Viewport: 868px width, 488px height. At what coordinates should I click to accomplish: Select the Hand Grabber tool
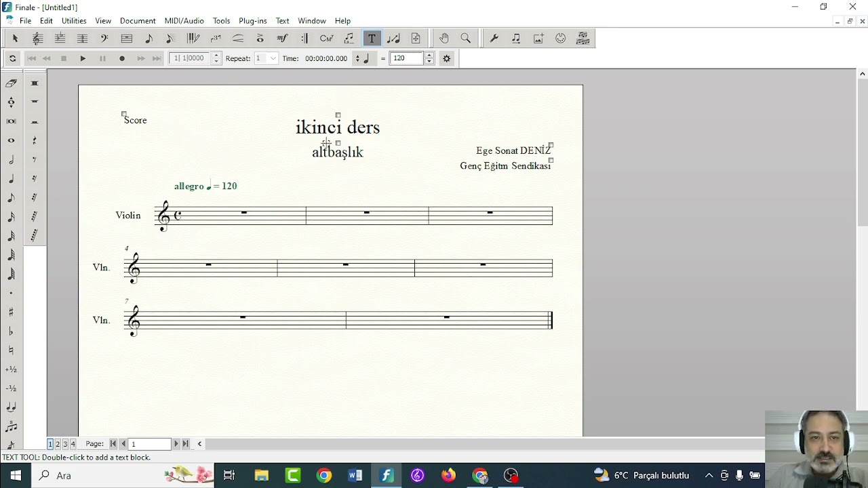click(443, 39)
